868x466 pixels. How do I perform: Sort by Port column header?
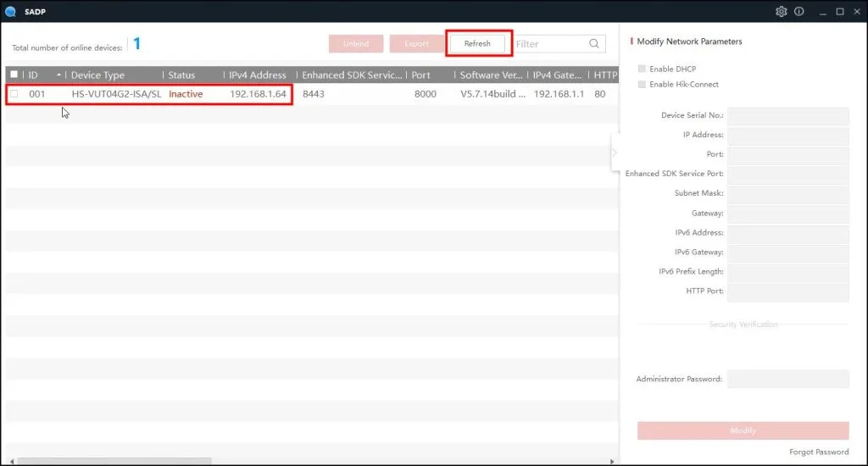420,75
